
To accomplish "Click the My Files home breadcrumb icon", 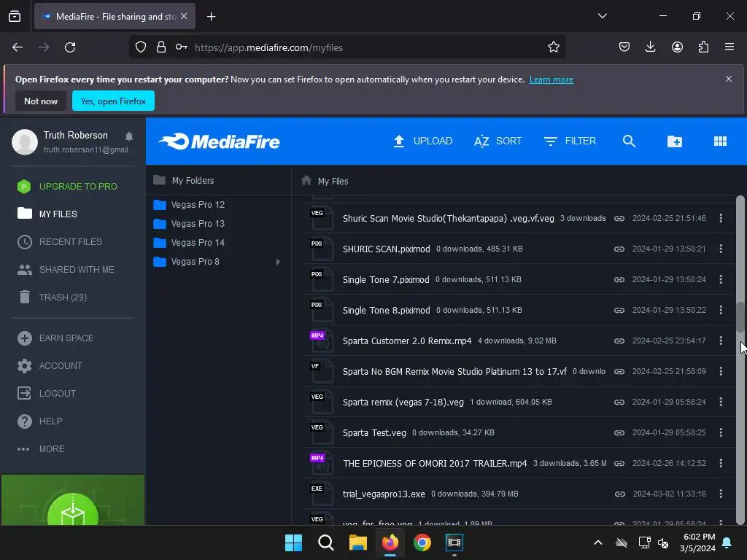I will pos(306,181).
